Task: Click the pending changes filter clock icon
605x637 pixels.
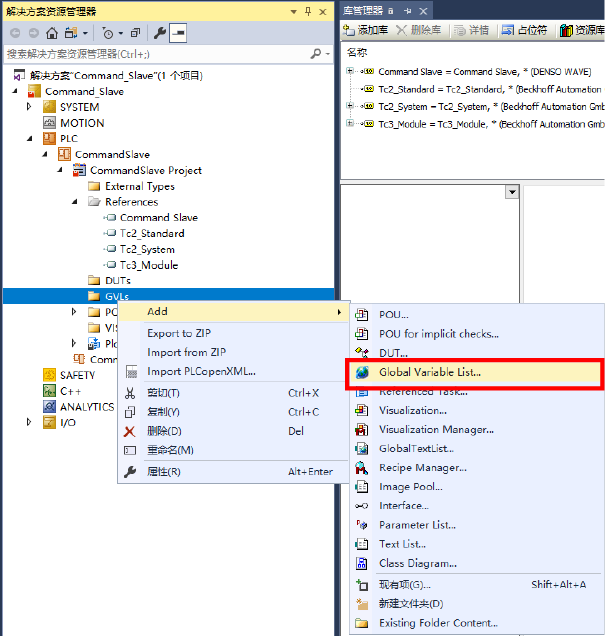Action: [107, 33]
